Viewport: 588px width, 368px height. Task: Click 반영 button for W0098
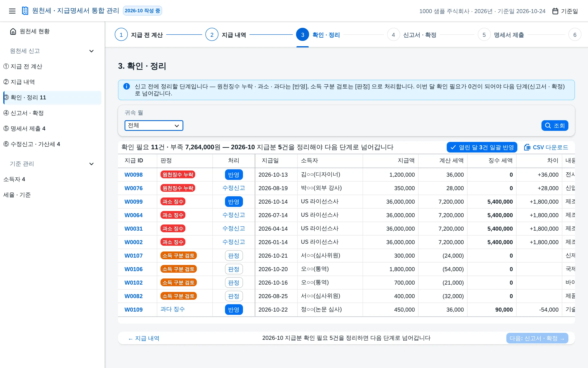(234, 175)
